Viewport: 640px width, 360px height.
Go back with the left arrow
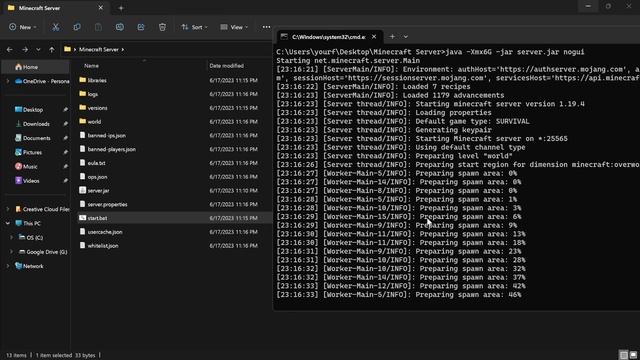(10, 49)
